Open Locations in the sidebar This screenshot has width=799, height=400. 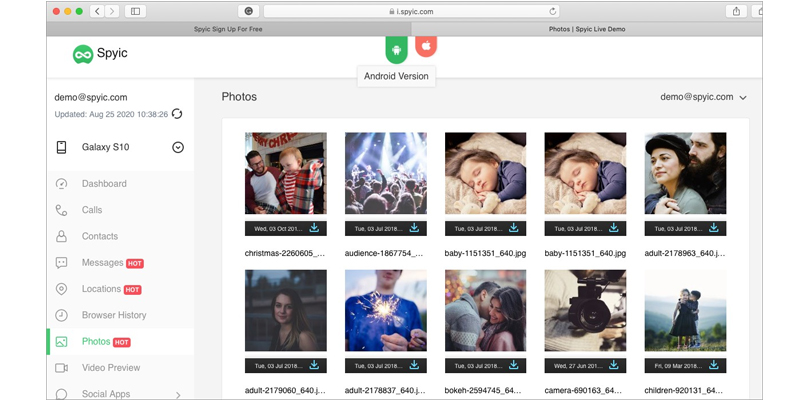coord(101,289)
